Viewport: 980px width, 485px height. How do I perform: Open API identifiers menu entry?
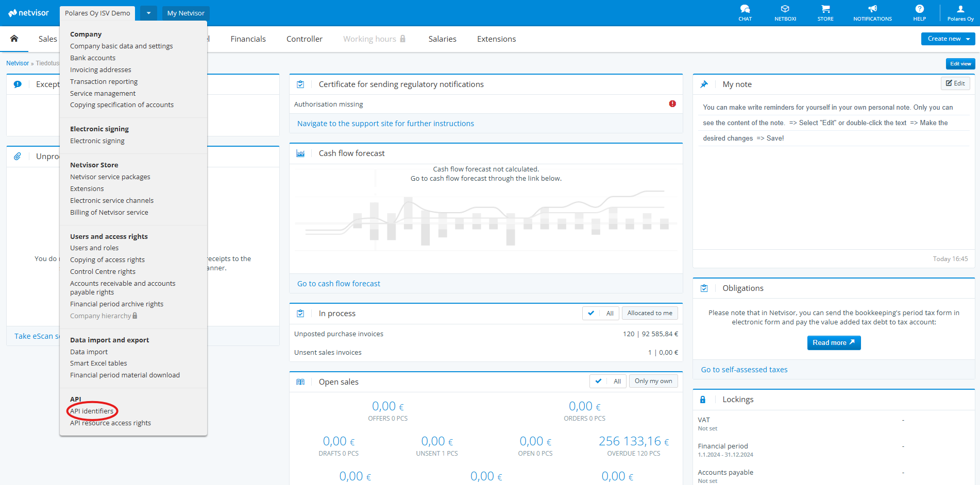tap(92, 411)
